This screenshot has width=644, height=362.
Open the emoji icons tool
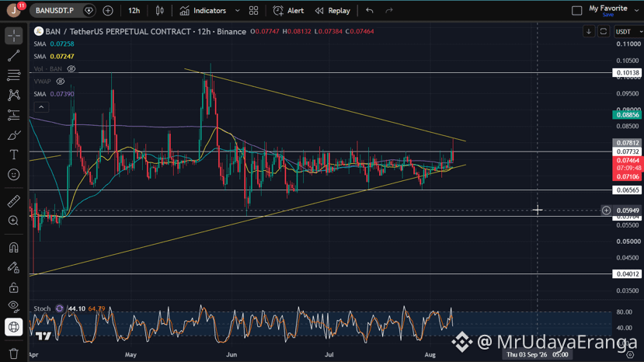(x=13, y=175)
